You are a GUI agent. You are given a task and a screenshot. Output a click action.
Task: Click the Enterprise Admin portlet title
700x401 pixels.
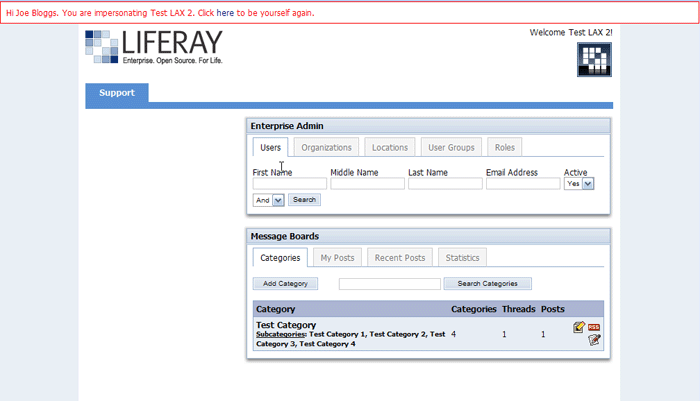287,126
